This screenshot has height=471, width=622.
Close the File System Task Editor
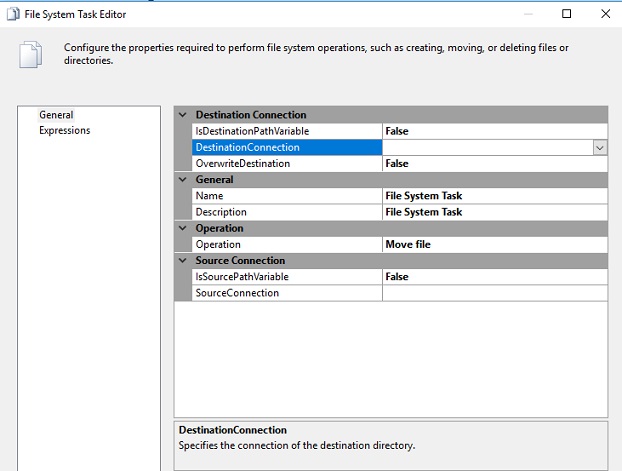tap(604, 14)
